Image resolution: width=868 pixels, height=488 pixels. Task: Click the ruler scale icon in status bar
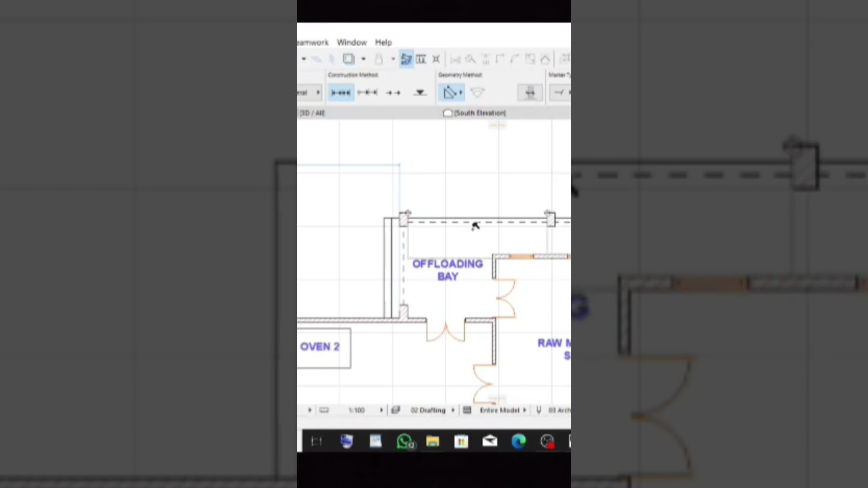click(324, 410)
